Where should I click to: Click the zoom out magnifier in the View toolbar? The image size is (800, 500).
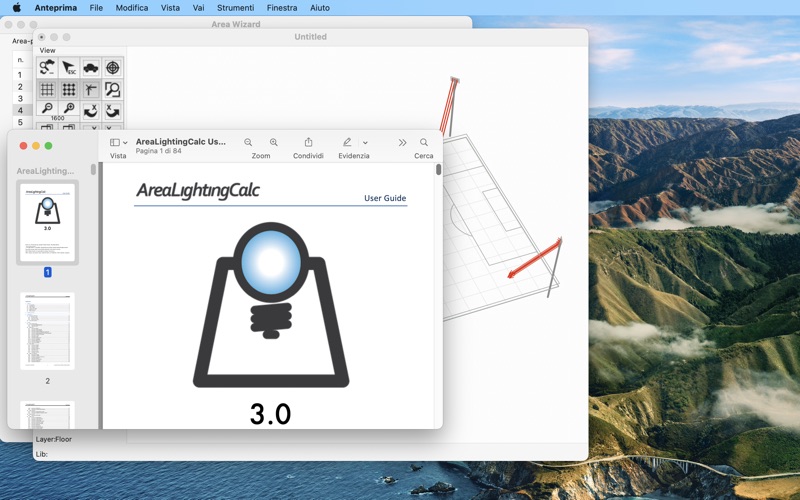coord(47,108)
